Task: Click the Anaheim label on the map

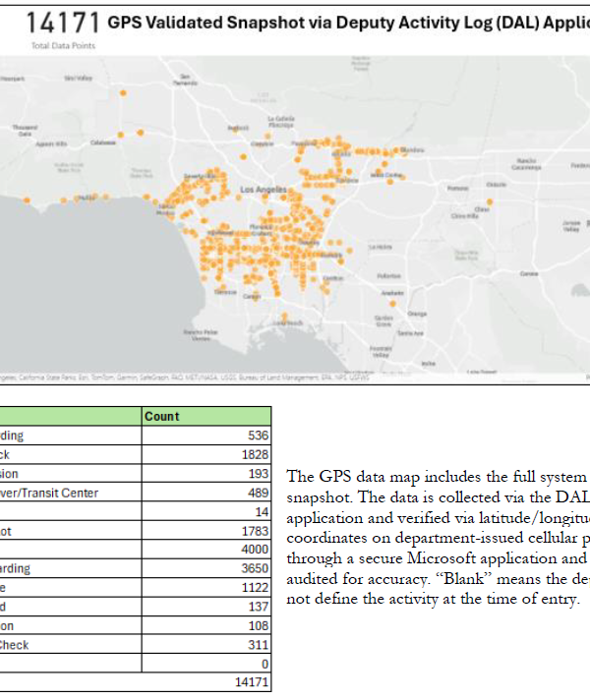Action: tap(391, 292)
